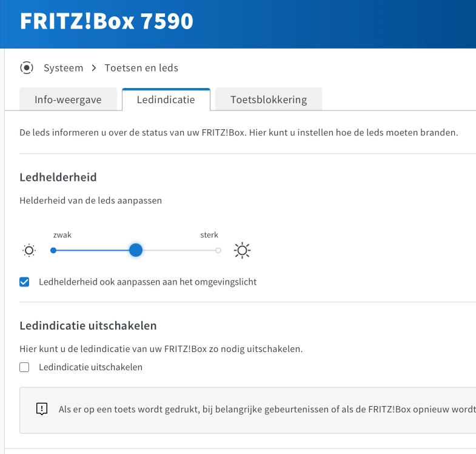Disable brightness adaptation to ambient light checkbox
Viewport: 476px width, 454px height.
pos(24,282)
